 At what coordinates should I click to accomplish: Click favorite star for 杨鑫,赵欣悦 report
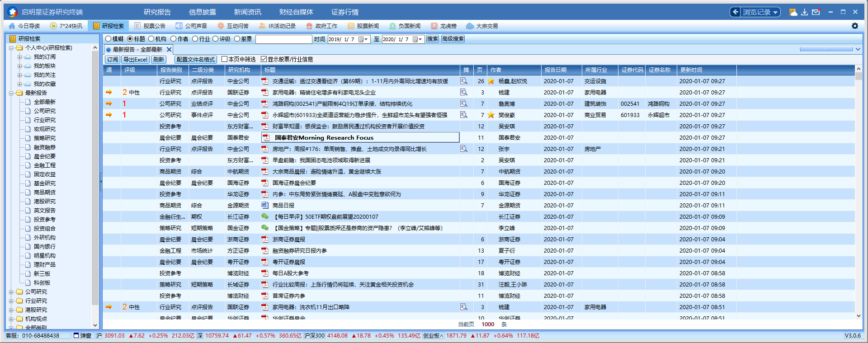pos(491,81)
